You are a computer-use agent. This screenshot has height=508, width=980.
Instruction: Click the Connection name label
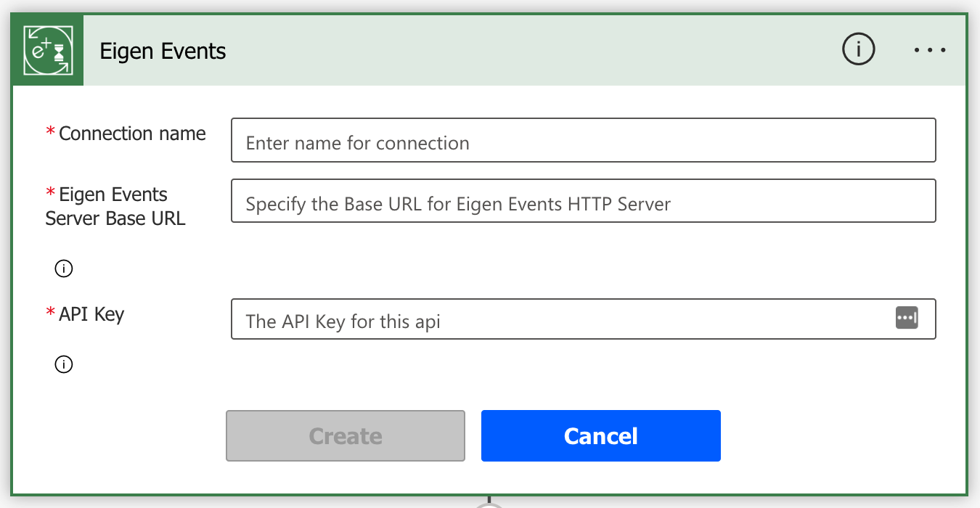coord(132,134)
